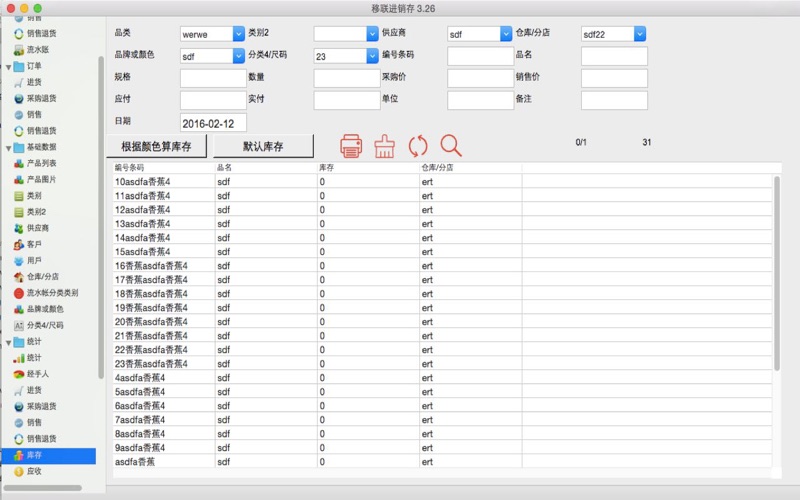Open 经手人 in the sidebar
The image size is (800, 500).
click(37, 374)
